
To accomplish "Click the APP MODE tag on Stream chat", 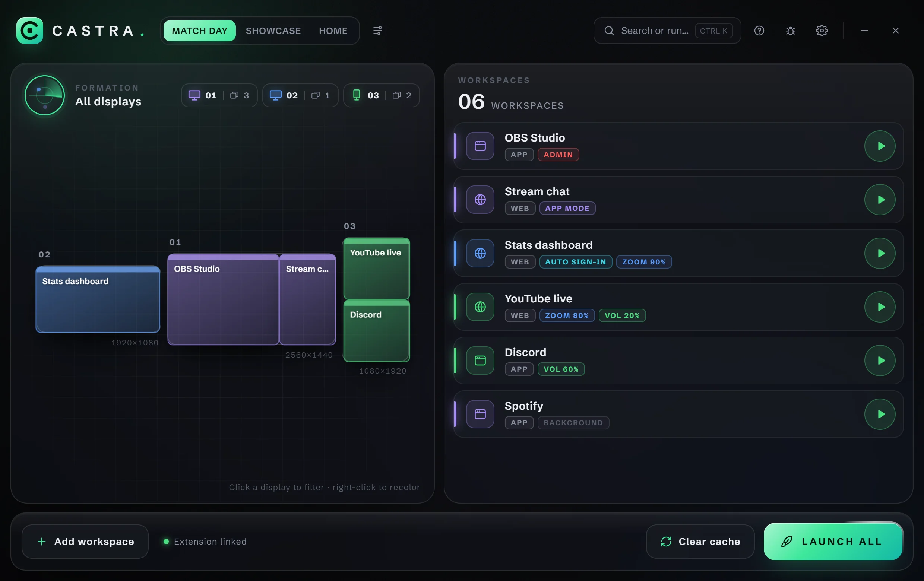I will (x=567, y=208).
